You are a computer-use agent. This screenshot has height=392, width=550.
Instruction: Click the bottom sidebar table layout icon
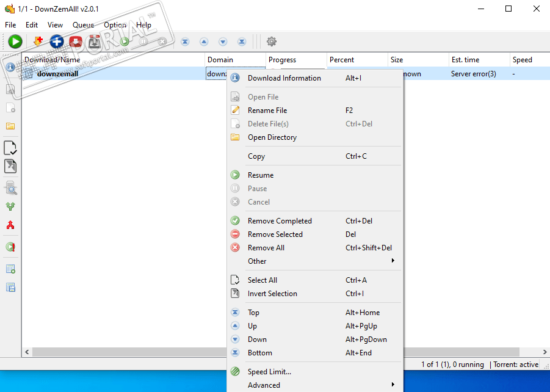coord(10,288)
